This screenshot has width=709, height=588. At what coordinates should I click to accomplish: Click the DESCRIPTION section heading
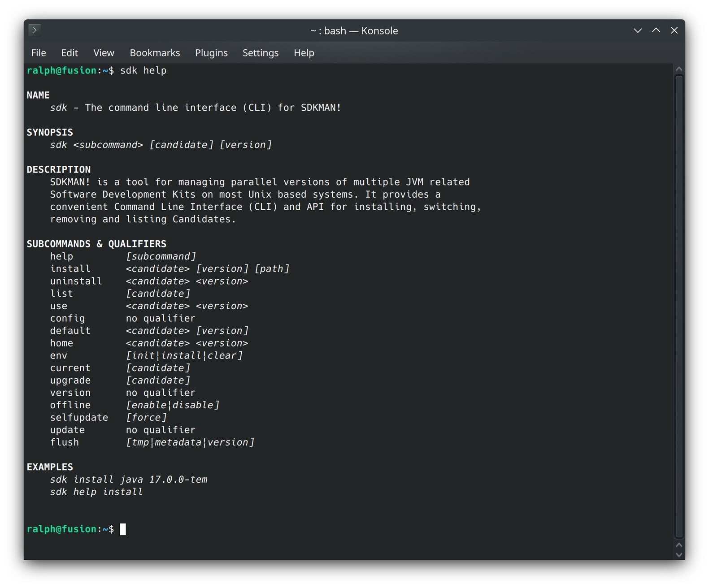(x=59, y=169)
